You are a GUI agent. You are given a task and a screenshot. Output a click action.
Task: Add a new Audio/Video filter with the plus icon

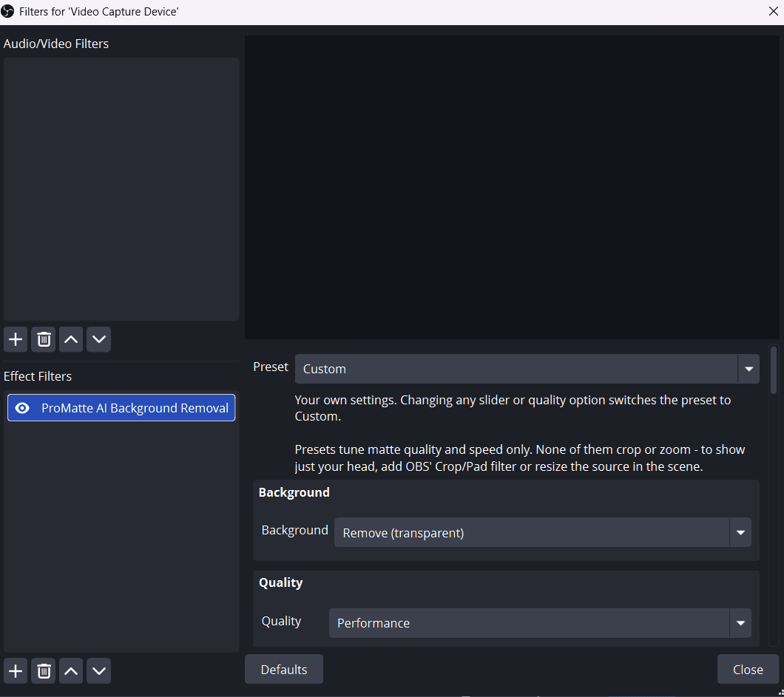(x=16, y=340)
